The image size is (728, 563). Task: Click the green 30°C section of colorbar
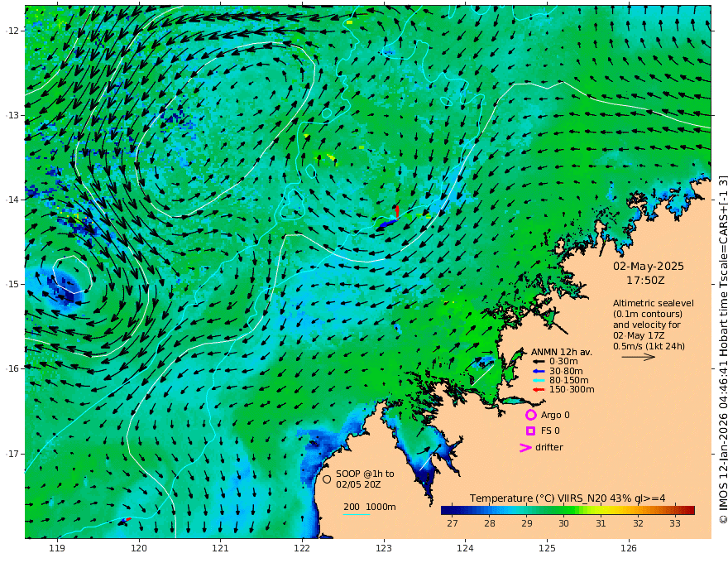(563, 510)
